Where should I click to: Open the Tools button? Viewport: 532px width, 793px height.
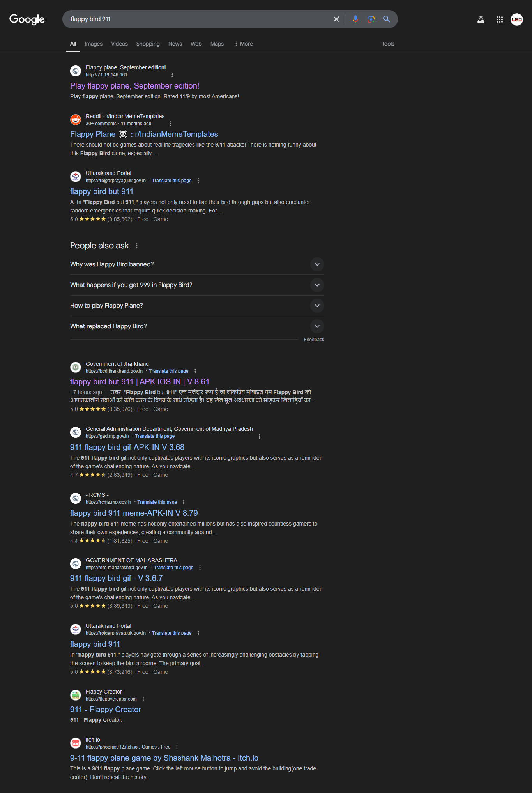[x=388, y=44]
